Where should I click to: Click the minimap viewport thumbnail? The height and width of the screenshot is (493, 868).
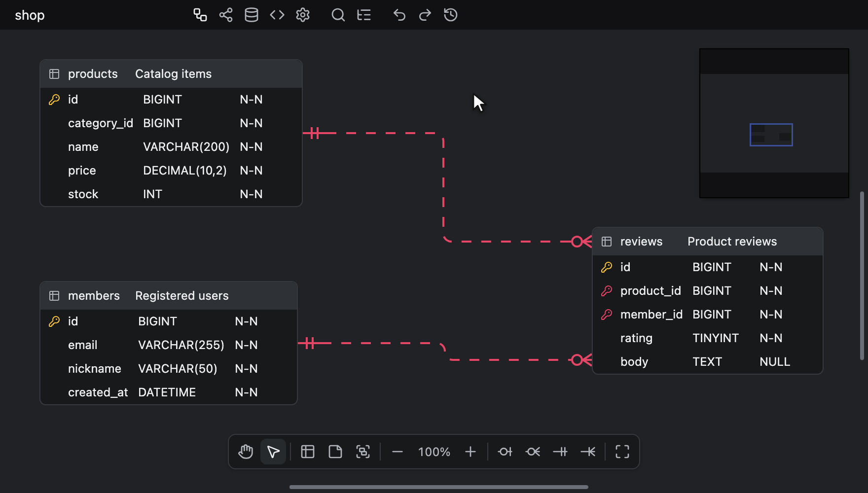coord(771,135)
